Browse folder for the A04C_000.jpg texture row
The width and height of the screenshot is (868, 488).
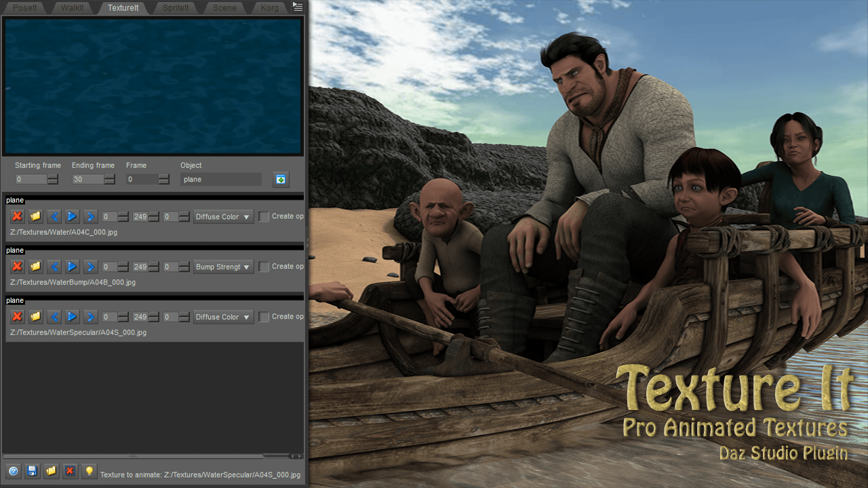[x=35, y=217]
